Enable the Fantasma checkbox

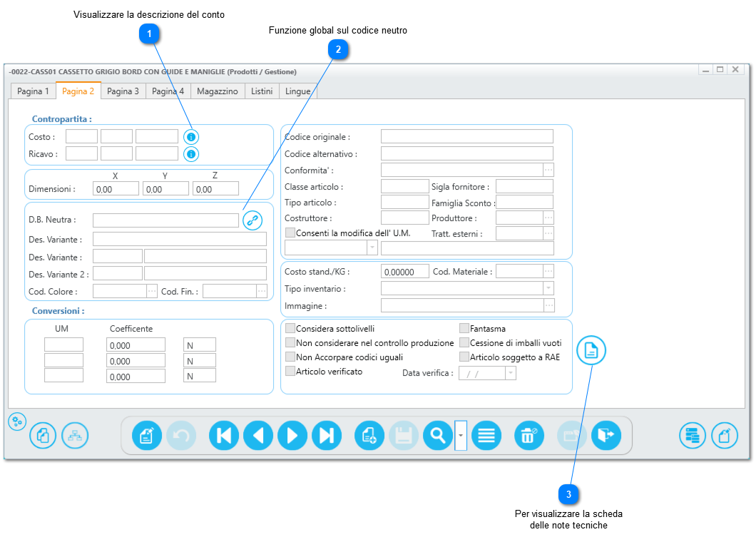pos(464,328)
